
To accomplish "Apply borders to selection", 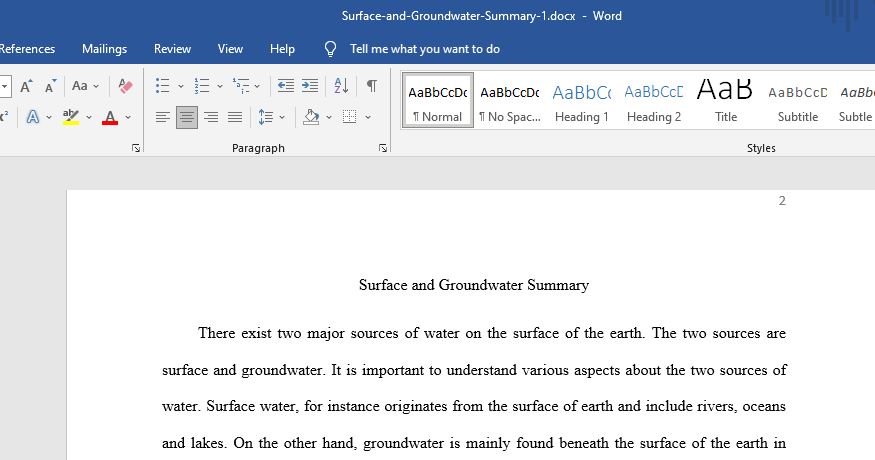I will [349, 117].
